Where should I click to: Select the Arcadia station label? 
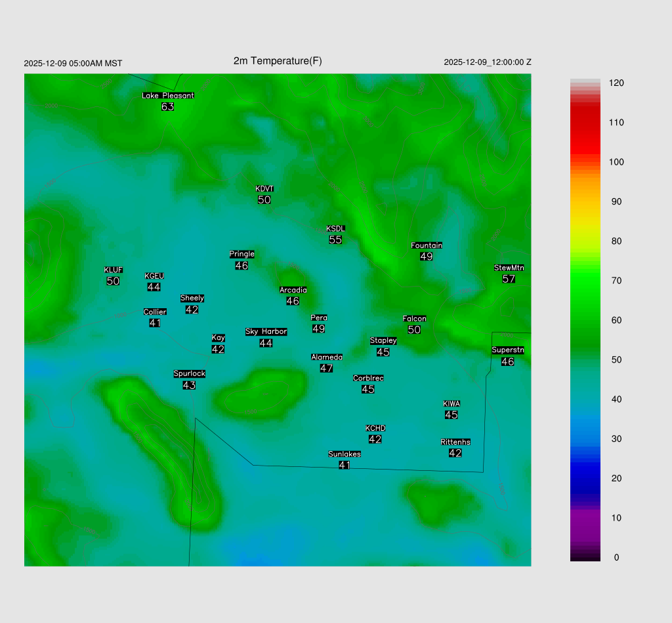293,290
